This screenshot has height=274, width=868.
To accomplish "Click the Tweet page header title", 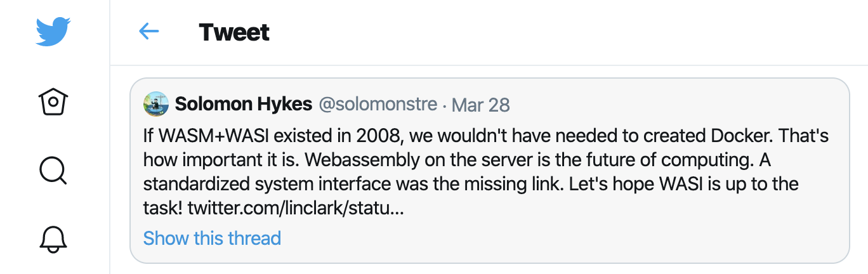I will coord(234,32).
